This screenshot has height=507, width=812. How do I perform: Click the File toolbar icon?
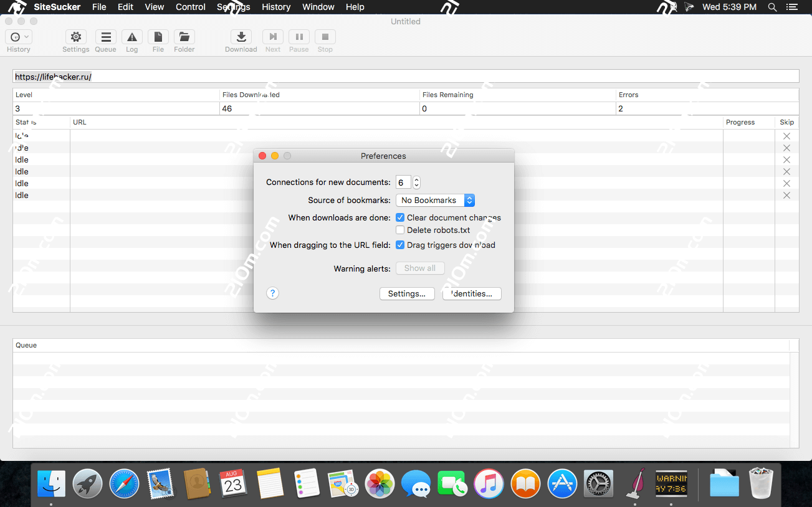[x=158, y=37]
